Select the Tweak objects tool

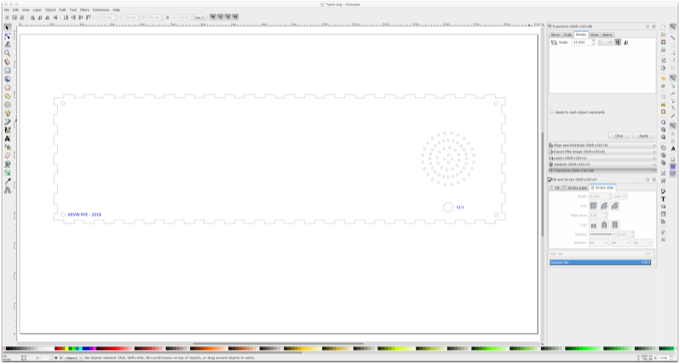(x=7, y=44)
